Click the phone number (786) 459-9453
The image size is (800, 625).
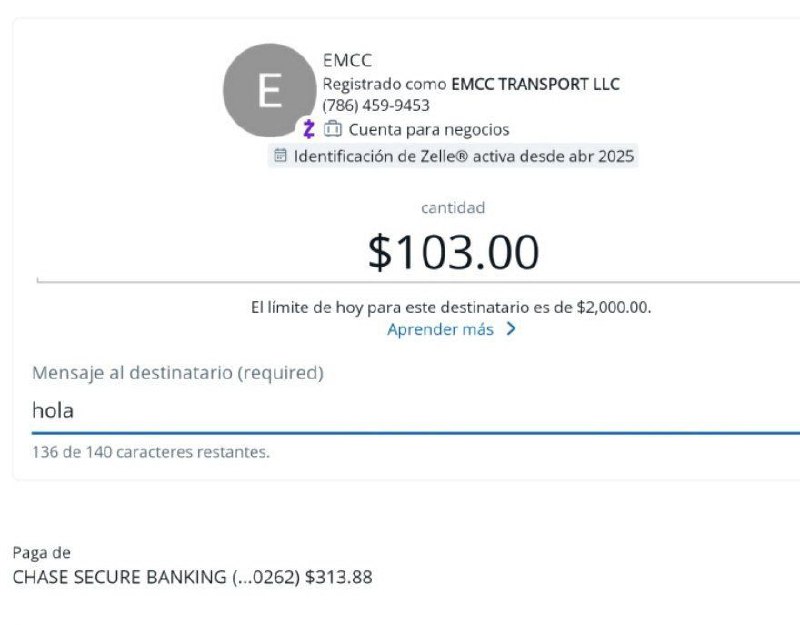click(x=376, y=106)
